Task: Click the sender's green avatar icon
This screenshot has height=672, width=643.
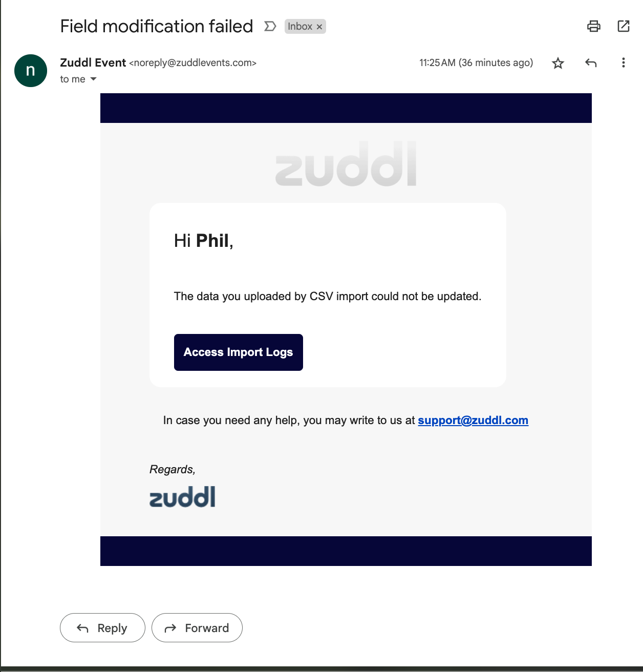Action: 31,71
